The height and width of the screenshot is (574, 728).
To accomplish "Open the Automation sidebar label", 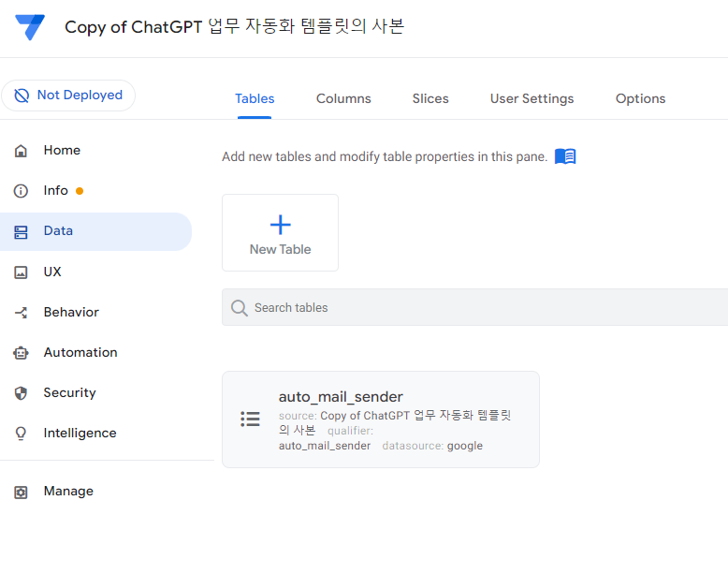I will pos(80,352).
